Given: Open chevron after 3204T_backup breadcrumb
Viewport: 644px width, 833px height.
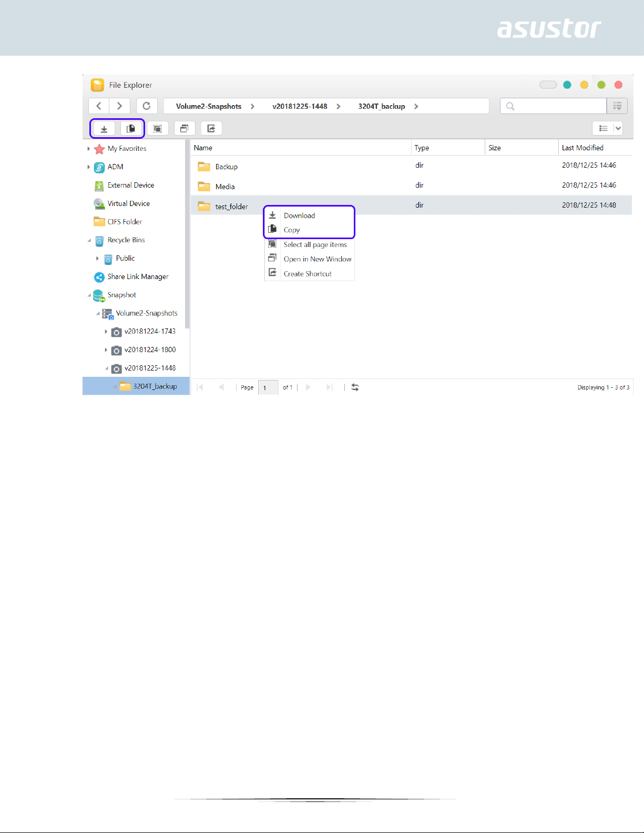Looking at the screenshot, I should [416, 106].
